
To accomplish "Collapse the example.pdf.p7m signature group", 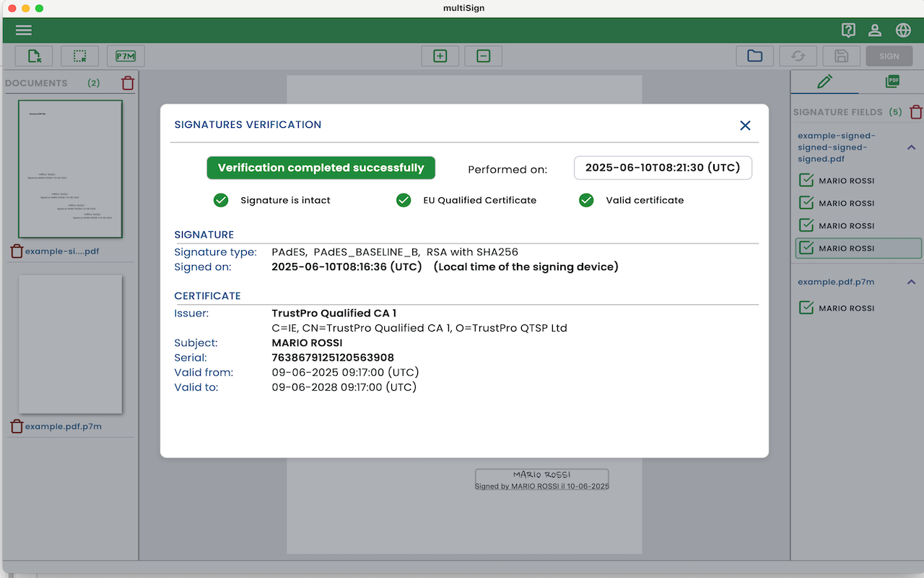I will tap(911, 282).
